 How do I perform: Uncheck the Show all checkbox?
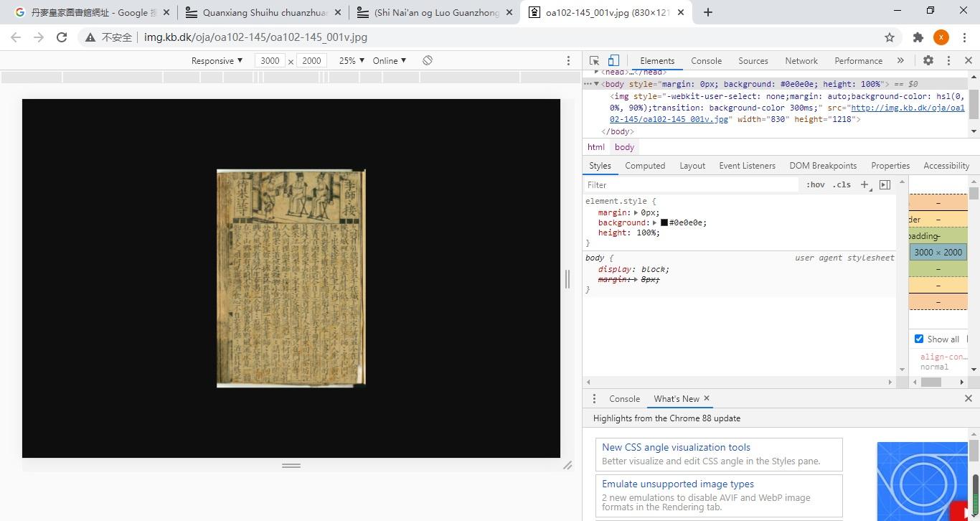click(919, 339)
